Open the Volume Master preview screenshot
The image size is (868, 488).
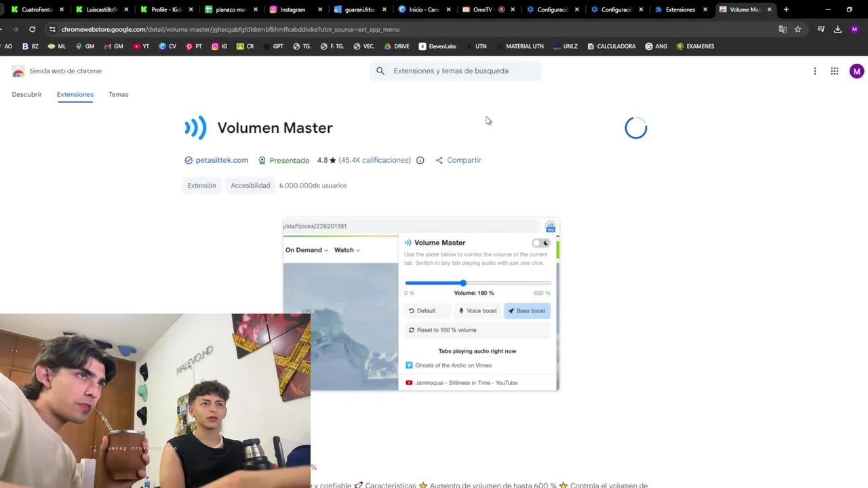(x=421, y=304)
